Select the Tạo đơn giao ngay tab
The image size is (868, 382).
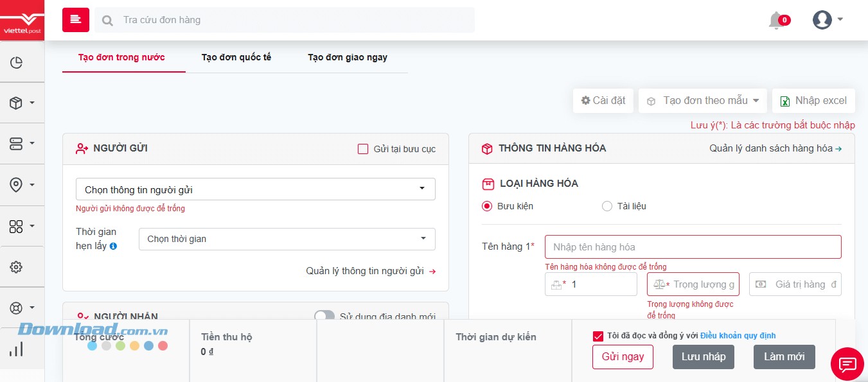(x=346, y=57)
